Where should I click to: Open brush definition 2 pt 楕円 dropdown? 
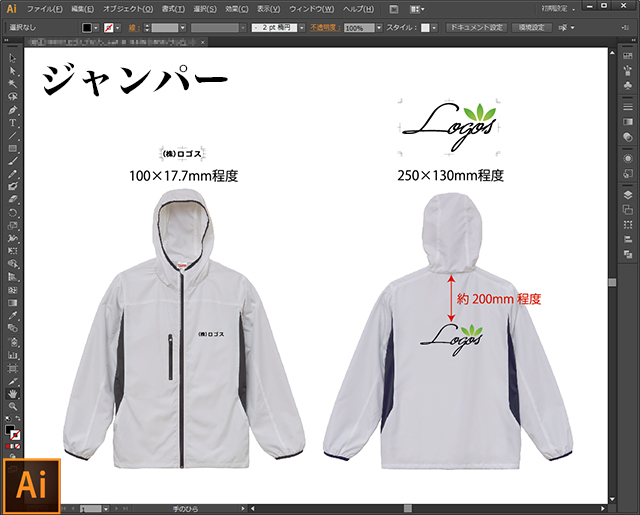pos(302,28)
